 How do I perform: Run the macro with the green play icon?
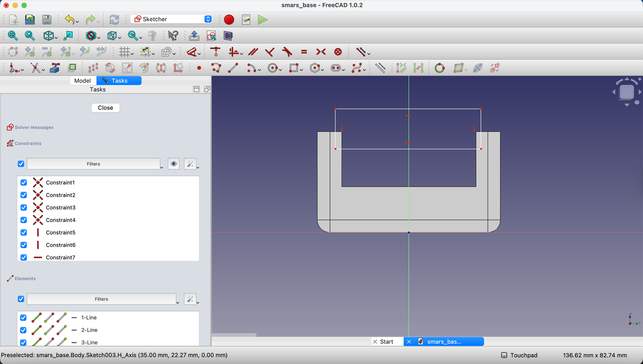[x=263, y=20]
